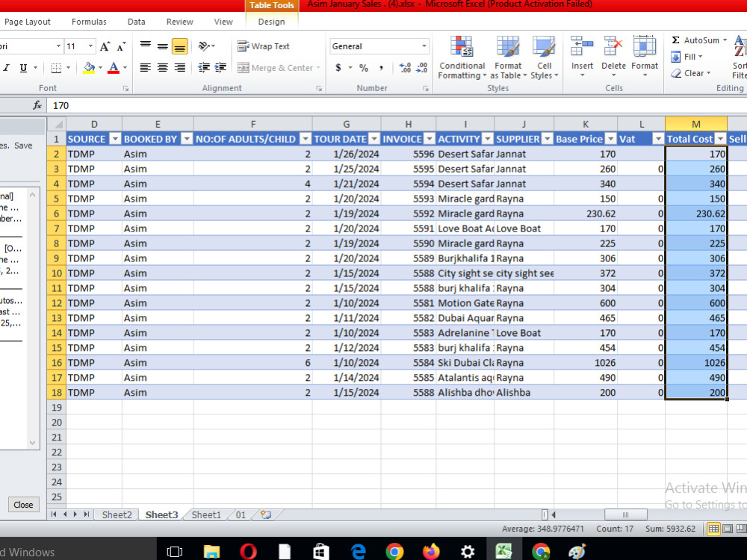Viewport: 747px width, 560px height.
Task: Open the Page Layout ribbon tab
Action: pos(27,22)
